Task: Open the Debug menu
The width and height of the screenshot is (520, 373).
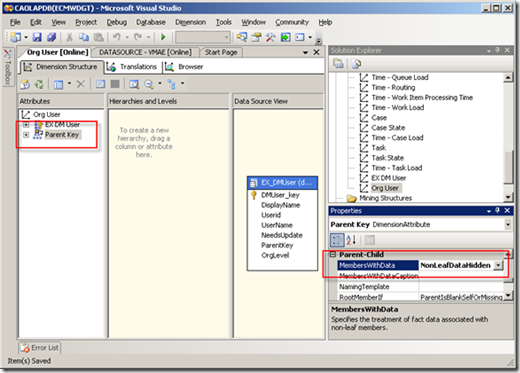Action: (x=117, y=22)
